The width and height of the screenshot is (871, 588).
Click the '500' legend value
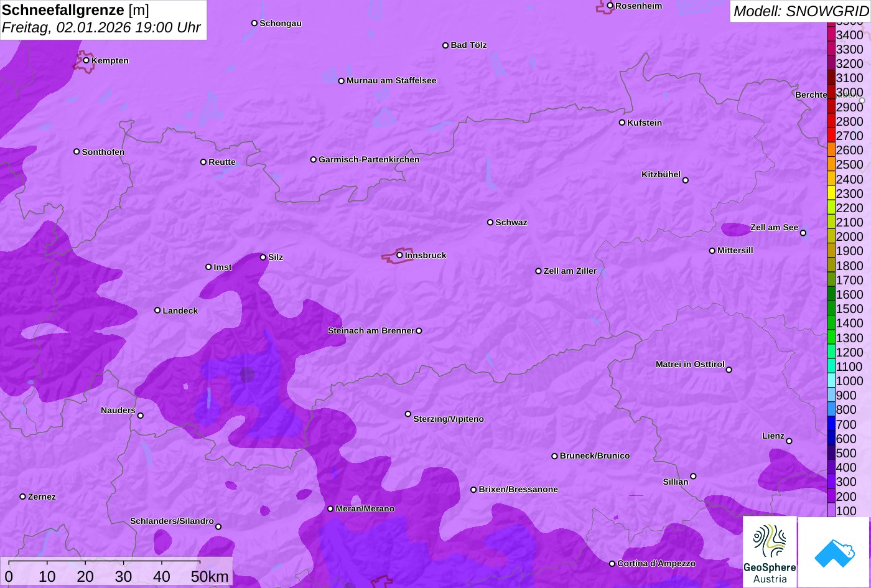[846, 453]
